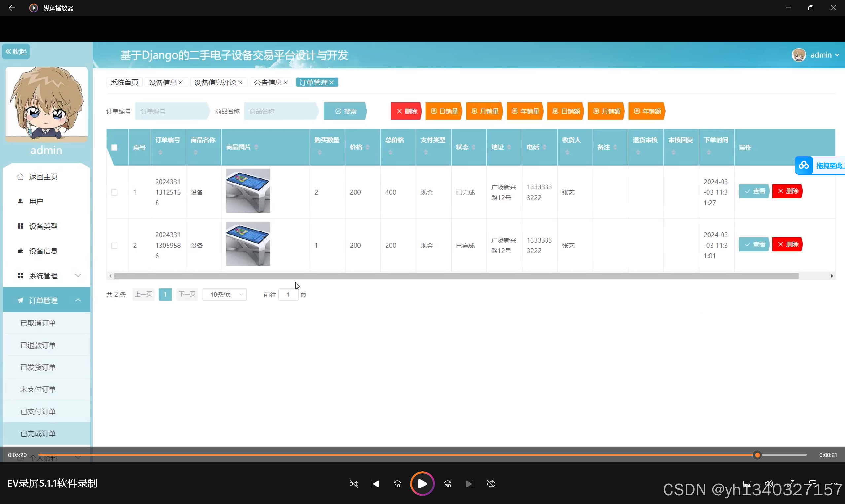
Task: Click the orange 日销量 button
Action: [444, 111]
